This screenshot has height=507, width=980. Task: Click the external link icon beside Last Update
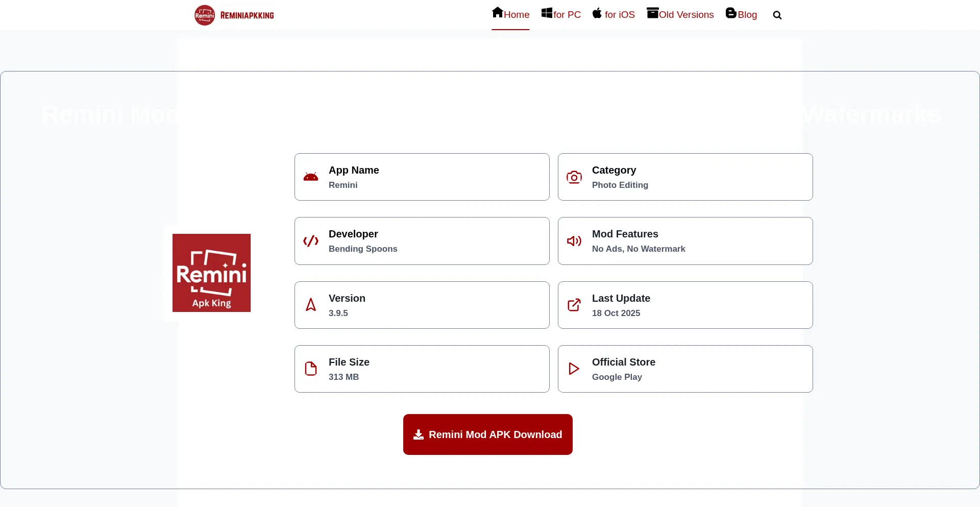(574, 305)
